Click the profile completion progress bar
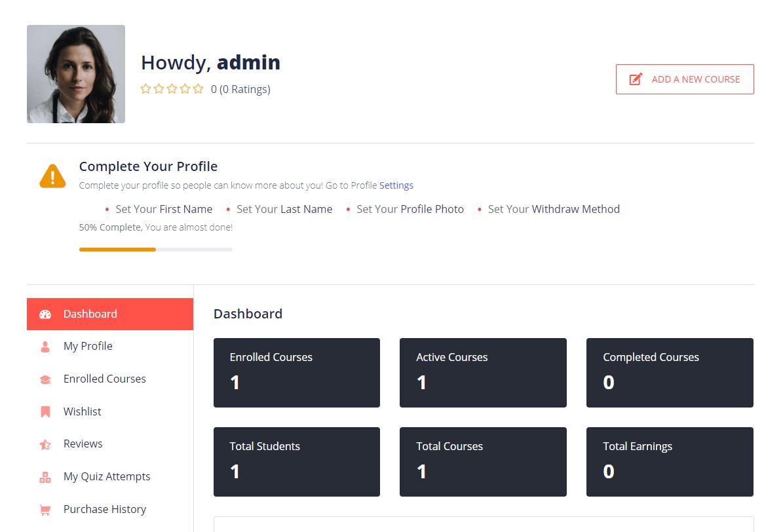Screen dimensions: 783x532 [x=156, y=249]
